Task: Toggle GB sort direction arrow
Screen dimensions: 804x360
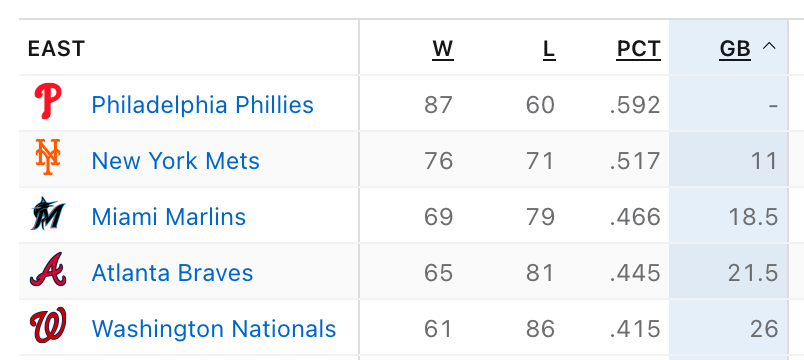Action: [x=769, y=47]
